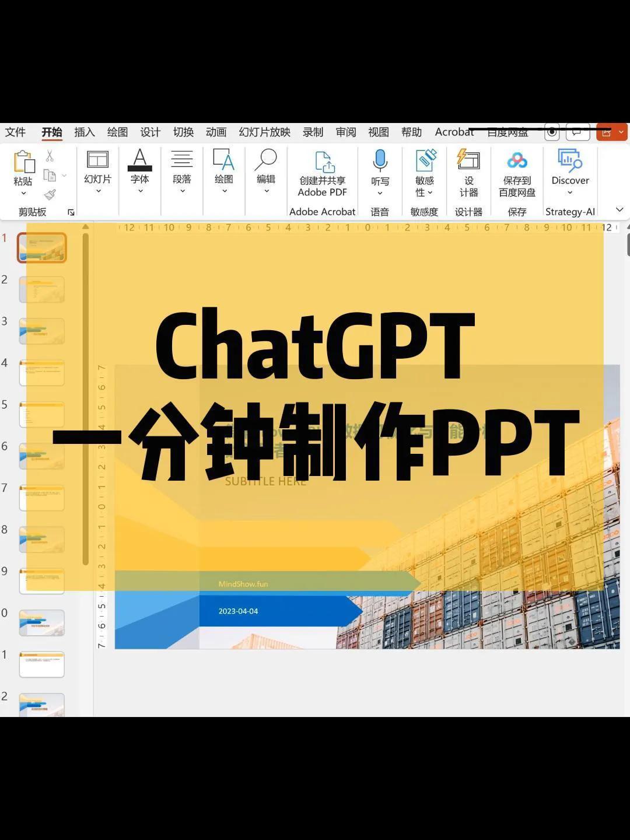Switch to the Acrobat tab
Viewport: 630px width, 840px height.
[454, 132]
